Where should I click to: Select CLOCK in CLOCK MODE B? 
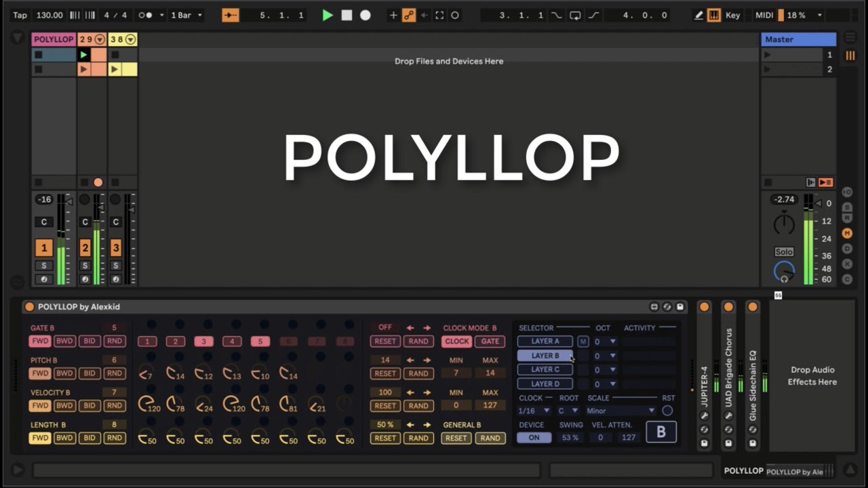coord(456,342)
